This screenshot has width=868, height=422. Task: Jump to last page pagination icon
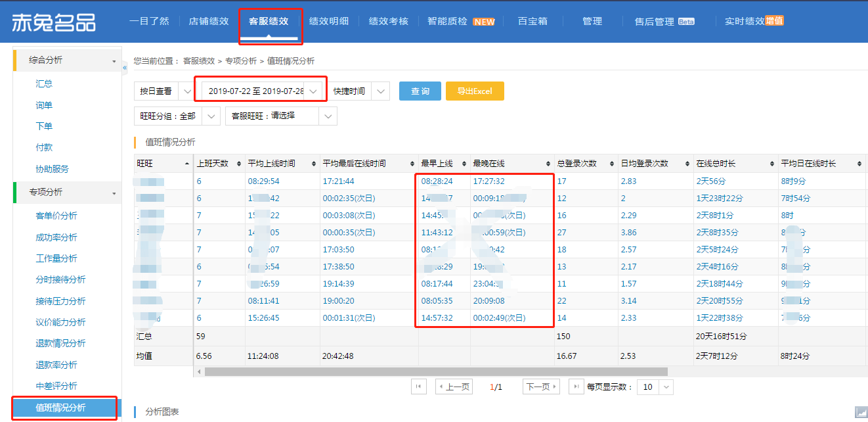pyautogui.click(x=575, y=387)
